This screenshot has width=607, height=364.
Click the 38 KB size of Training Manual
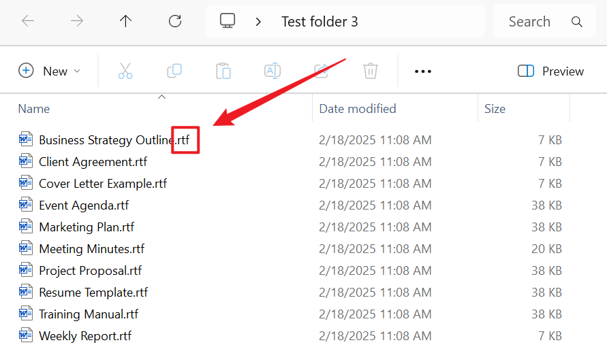coord(546,314)
